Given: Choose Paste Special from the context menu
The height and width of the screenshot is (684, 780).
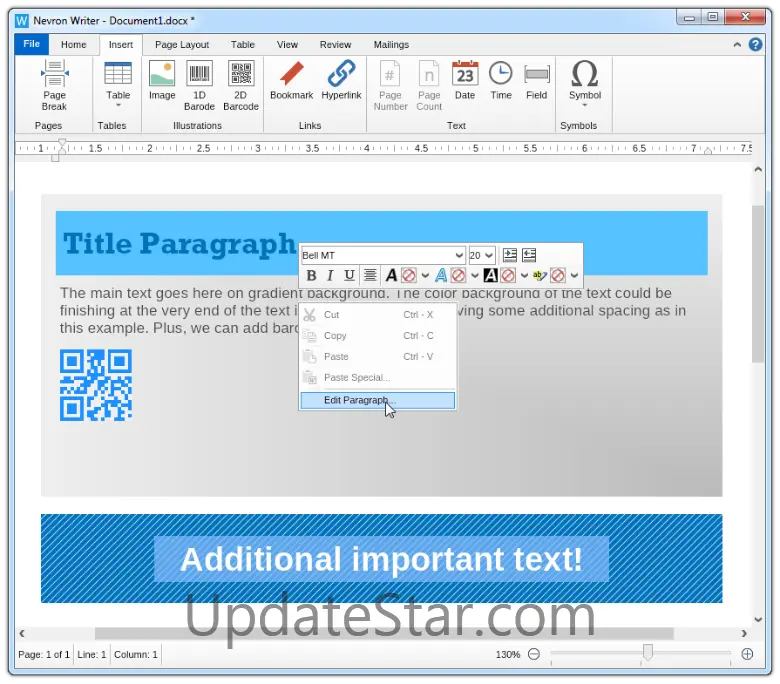Looking at the screenshot, I should tap(378, 378).
